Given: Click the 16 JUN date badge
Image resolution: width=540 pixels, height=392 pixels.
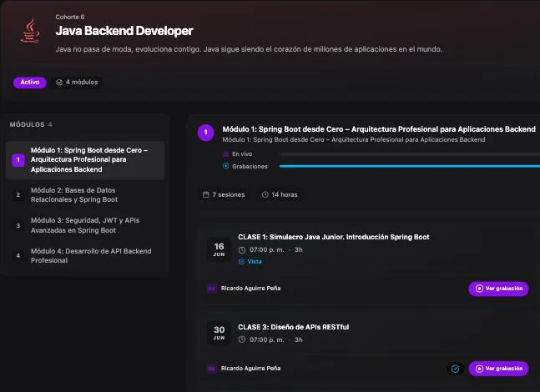Looking at the screenshot, I should [219, 250].
